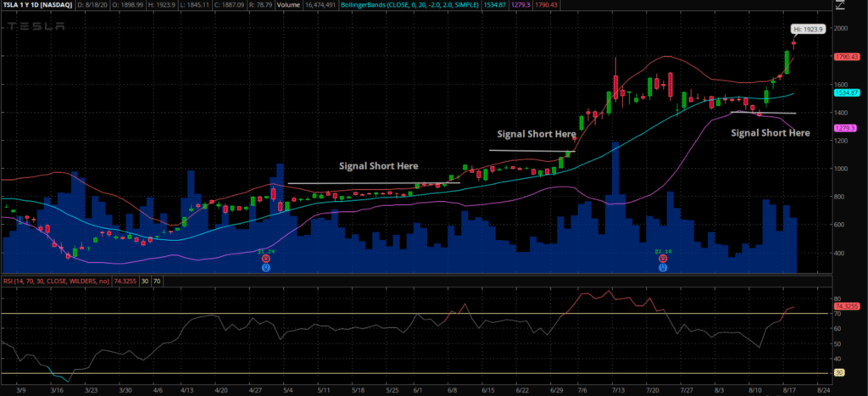Click the red earnings icon below $2.16

[x=663, y=259]
